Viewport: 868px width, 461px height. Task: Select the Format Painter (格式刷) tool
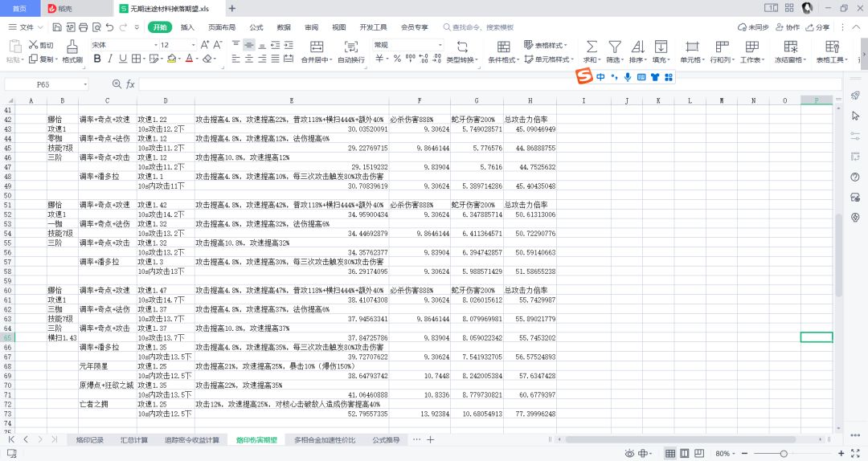(x=72, y=51)
